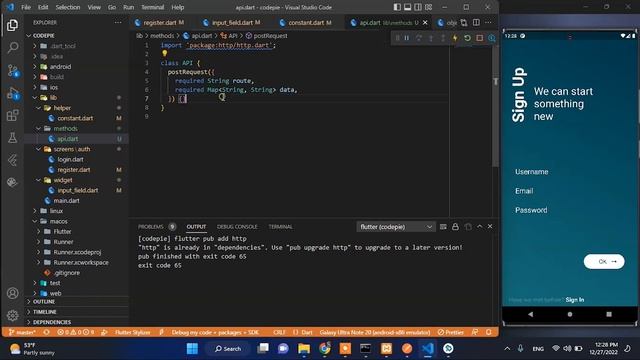This screenshot has width=640, height=360.
Task: Click Galaxy Ultra Note 20 device selector
Action: point(375,332)
